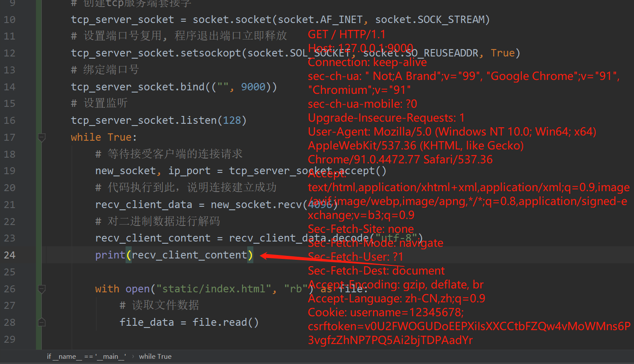Click line number 14 in the gutter
Image resolution: width=634 pixels, height=364 pixels.
coord(10,87)
